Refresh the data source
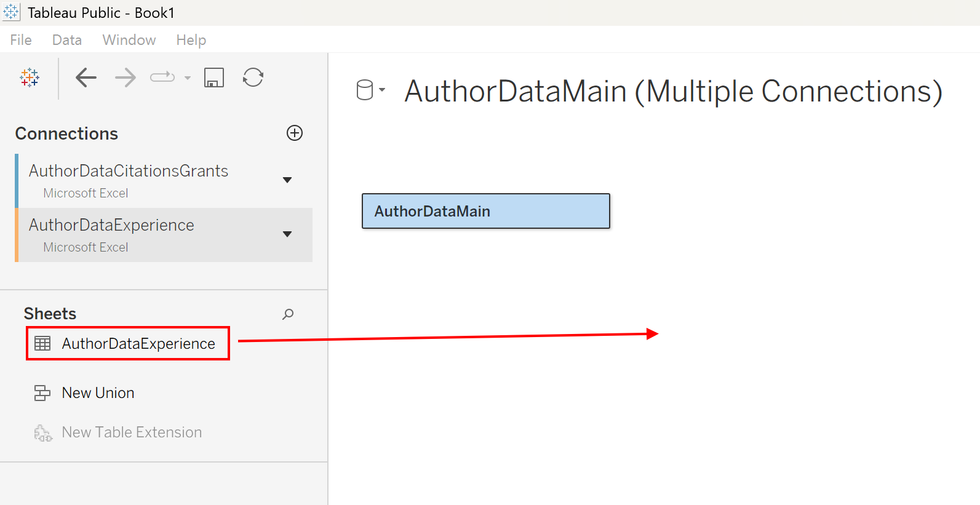Image resolution: width=980 pixels, height=505 pixels. [x=253, y=78]
